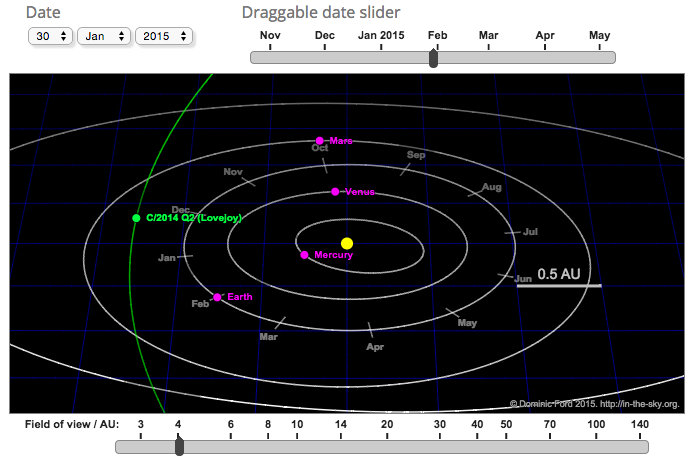693x460 pixels.
Task: Open the month dropdown showing Jan
Action: [104, 36]
